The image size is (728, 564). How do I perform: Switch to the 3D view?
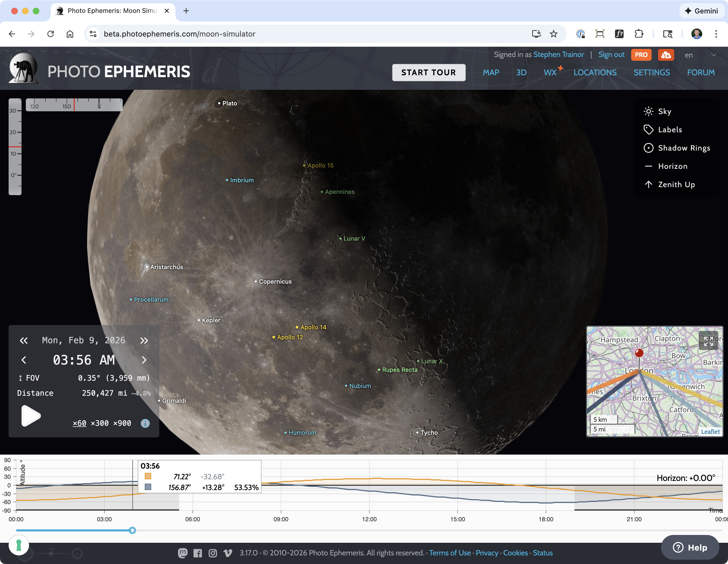click(521, 72)
